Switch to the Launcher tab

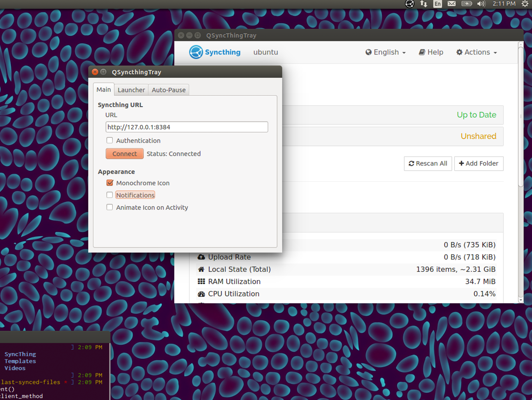pyautogui.click(x=131, y=90)
